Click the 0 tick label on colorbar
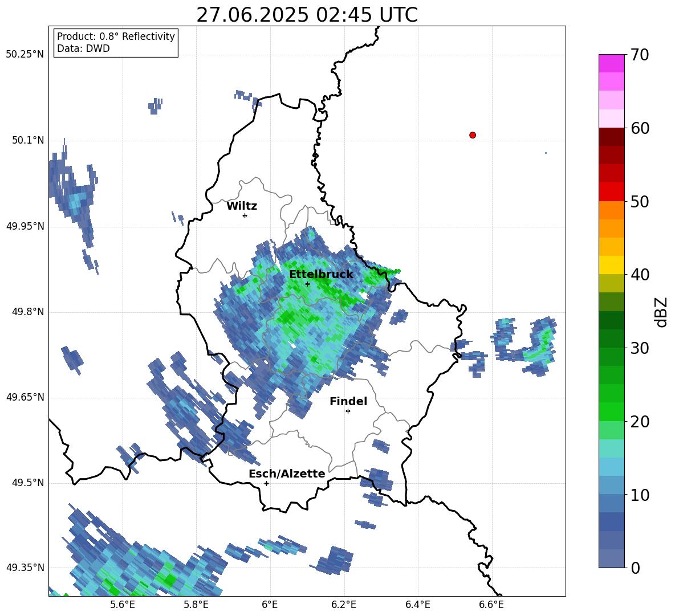The image size is (675, 616). coord(635,568)
